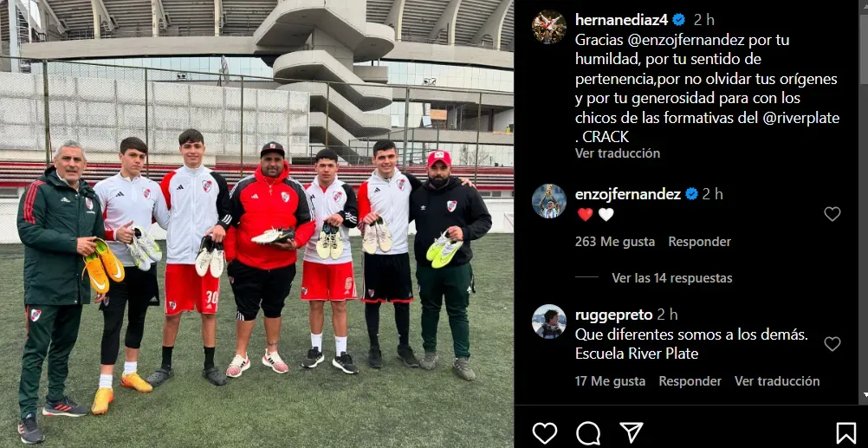The width and height of the screenshot is (868, 448).
Task: Open the hernanediaz4 username link
Action: (x=622, y=20)
